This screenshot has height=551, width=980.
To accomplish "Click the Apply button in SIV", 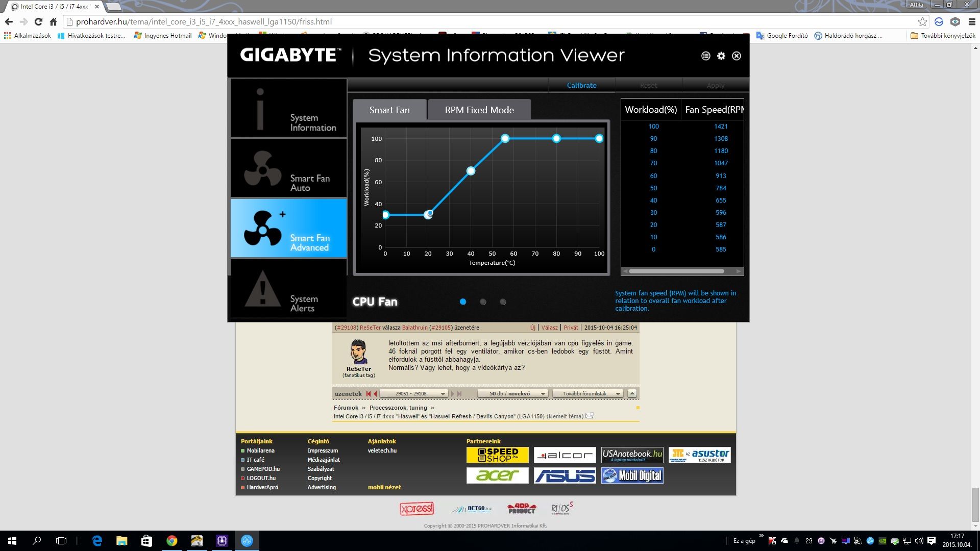I will click(x=715, y=85).
